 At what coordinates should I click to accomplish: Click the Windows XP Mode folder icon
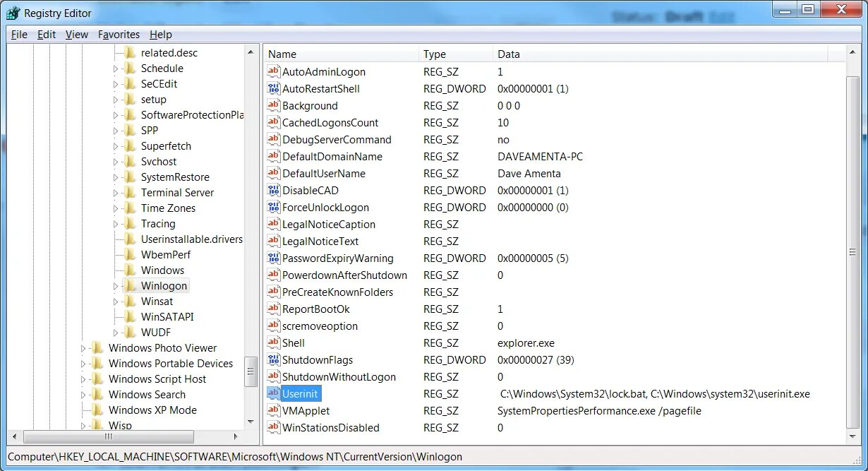pos(97,410)
